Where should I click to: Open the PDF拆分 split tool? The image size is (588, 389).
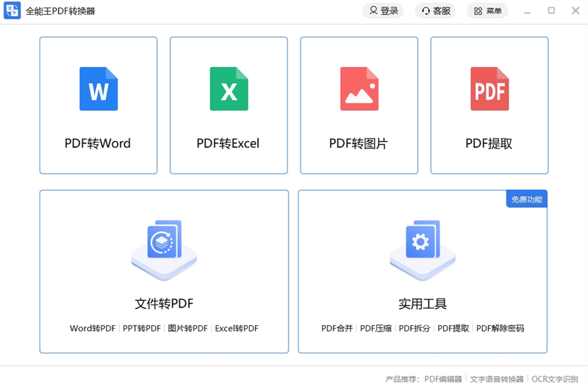(x=415, y=328)
